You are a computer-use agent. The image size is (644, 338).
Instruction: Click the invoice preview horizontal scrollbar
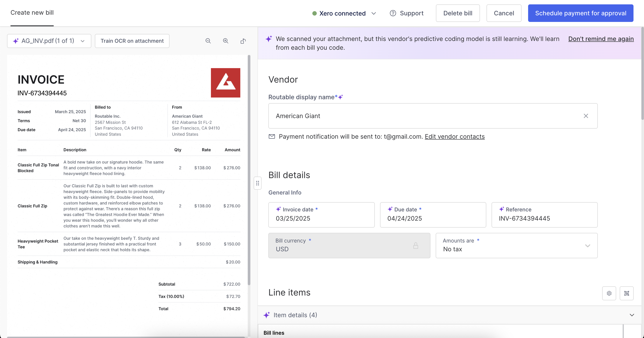(x=126, y=337)
